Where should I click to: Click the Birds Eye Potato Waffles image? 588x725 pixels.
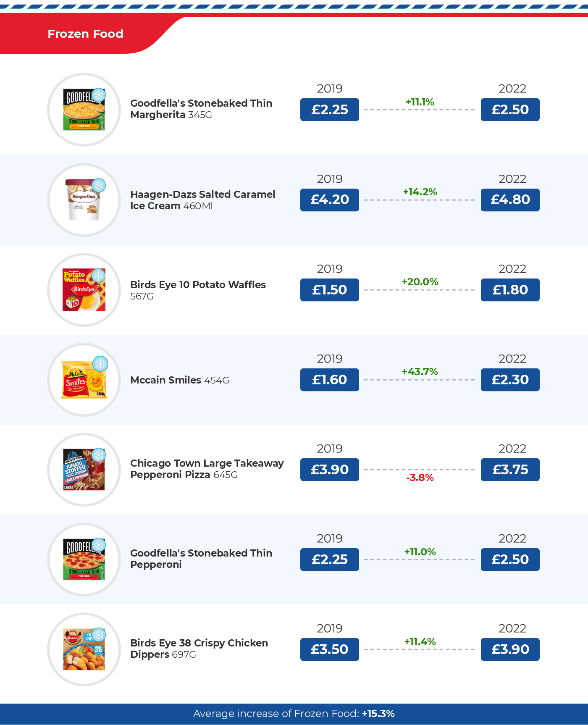coord(84,290)
